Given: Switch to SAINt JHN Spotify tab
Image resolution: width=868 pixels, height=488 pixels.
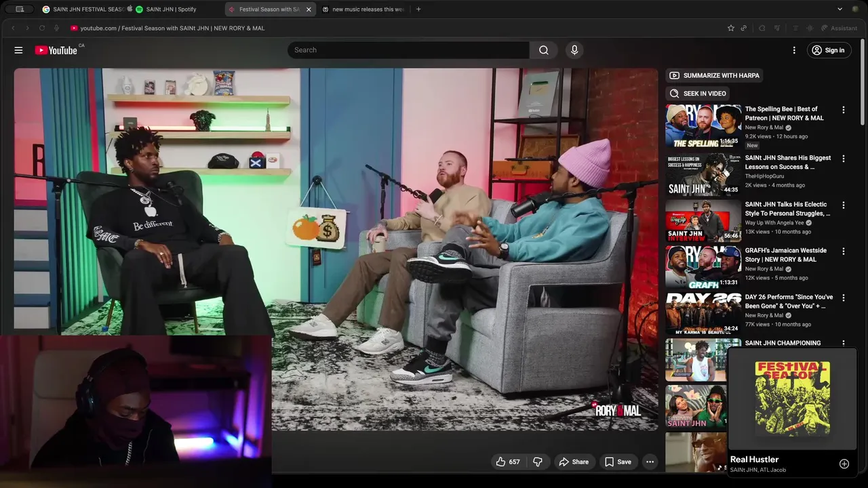Looking at the screenshot, I should pos(166,9).
